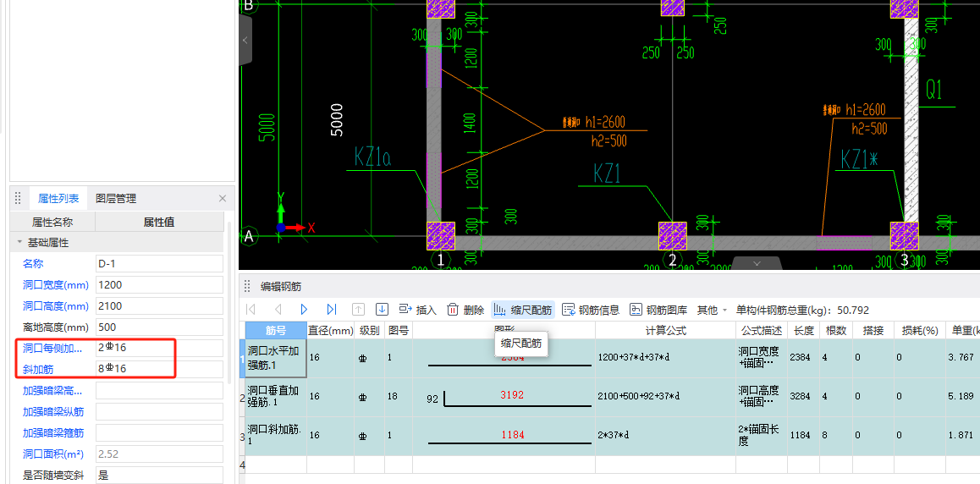Edit the 斜加筋 value 8⌀16
This screenshot has width=980, height=484.
pyautogui.click(x=159, y=369)
